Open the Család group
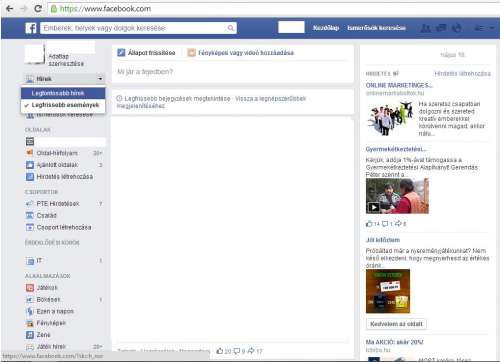 tap(47, 216)
